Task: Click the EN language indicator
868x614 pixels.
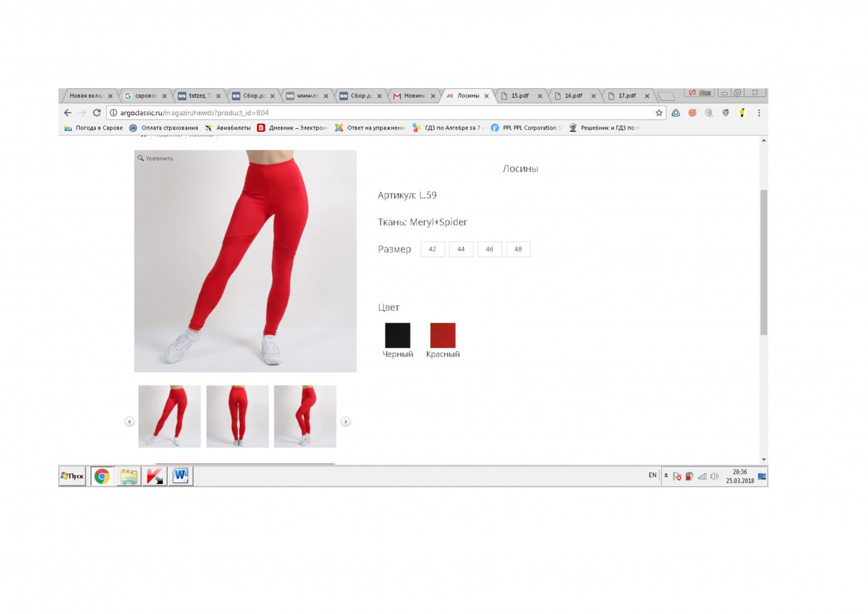Action: (652, 475)
